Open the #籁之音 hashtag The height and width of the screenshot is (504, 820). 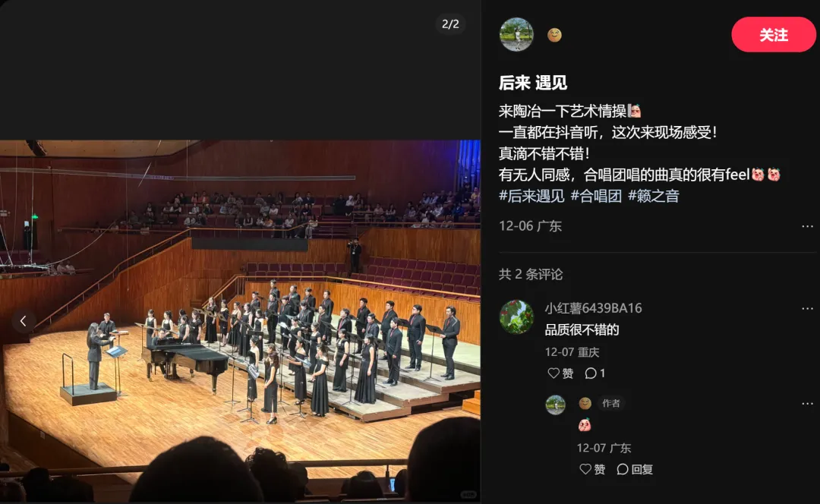coord(653,196)
